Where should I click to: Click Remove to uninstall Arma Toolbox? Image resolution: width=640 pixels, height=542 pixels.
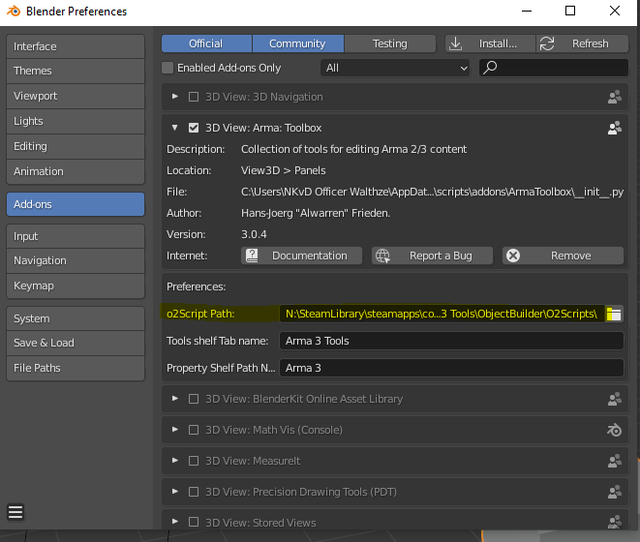[x=563, y=256]
